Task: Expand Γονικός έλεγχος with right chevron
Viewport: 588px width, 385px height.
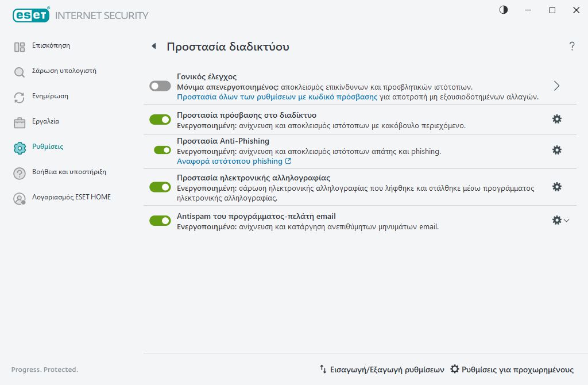Action: [x=556, y=86]
